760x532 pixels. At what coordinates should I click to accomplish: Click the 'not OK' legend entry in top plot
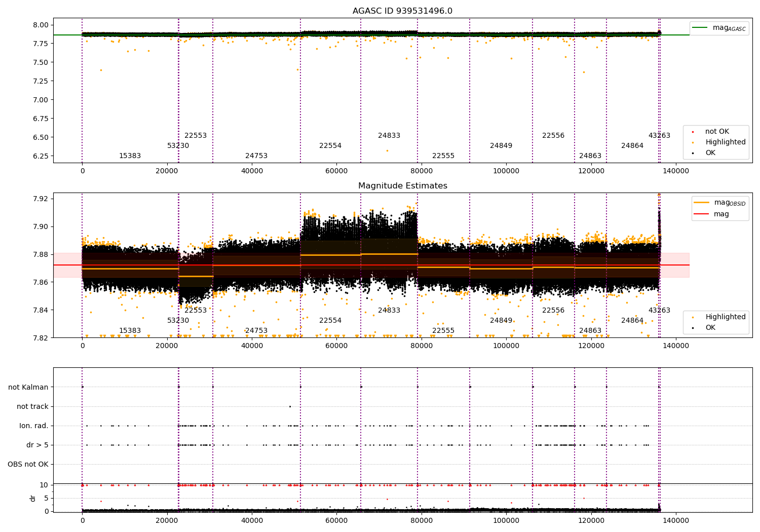717,132
